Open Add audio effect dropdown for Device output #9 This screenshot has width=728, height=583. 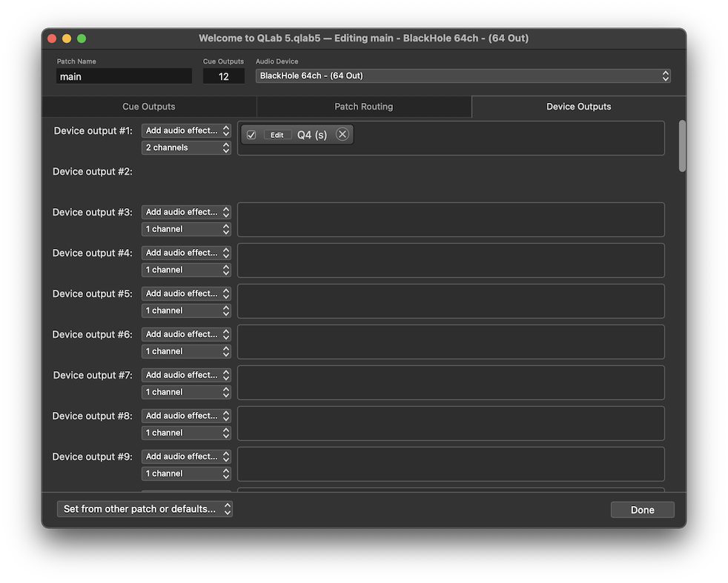coord(185,456)
